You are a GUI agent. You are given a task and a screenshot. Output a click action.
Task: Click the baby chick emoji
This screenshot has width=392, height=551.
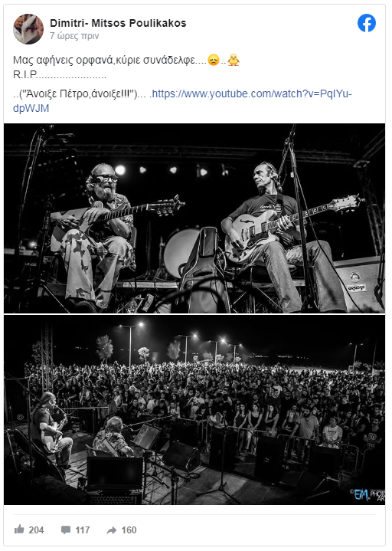(x=234, y=60)
